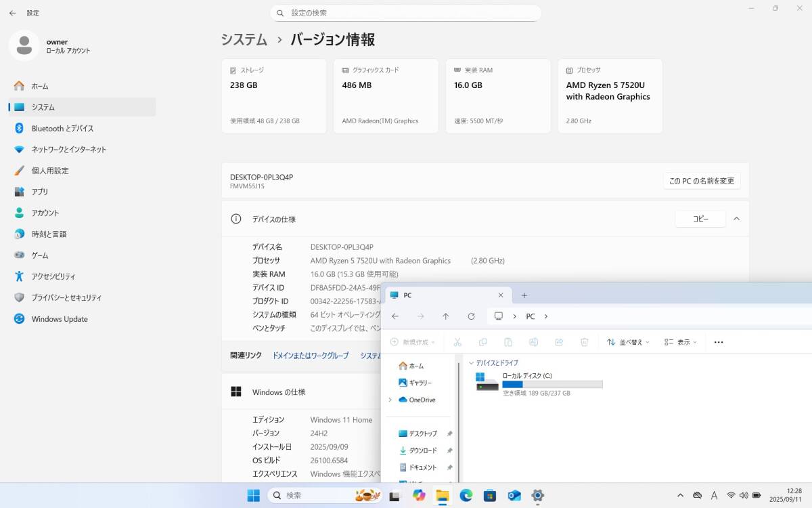Open Bluetooth とデバイス settings
812x508 pixels.
(x=62, y=129)
